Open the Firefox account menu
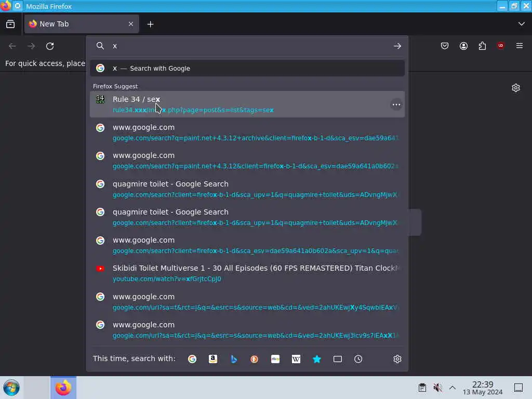Image resolution: width=532 pixels, height=399 pixels. coord(463,46)
